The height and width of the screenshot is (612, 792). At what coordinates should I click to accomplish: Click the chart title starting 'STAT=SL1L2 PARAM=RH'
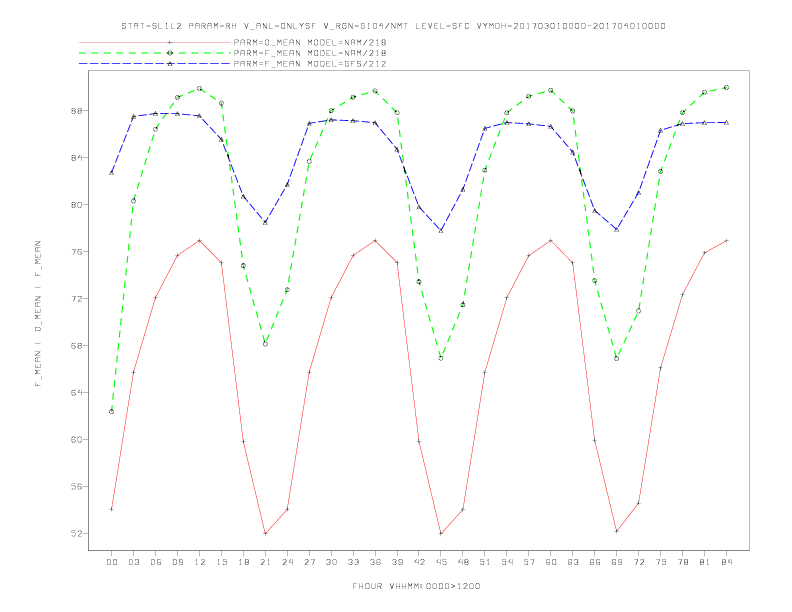click(x=393, y=26)
